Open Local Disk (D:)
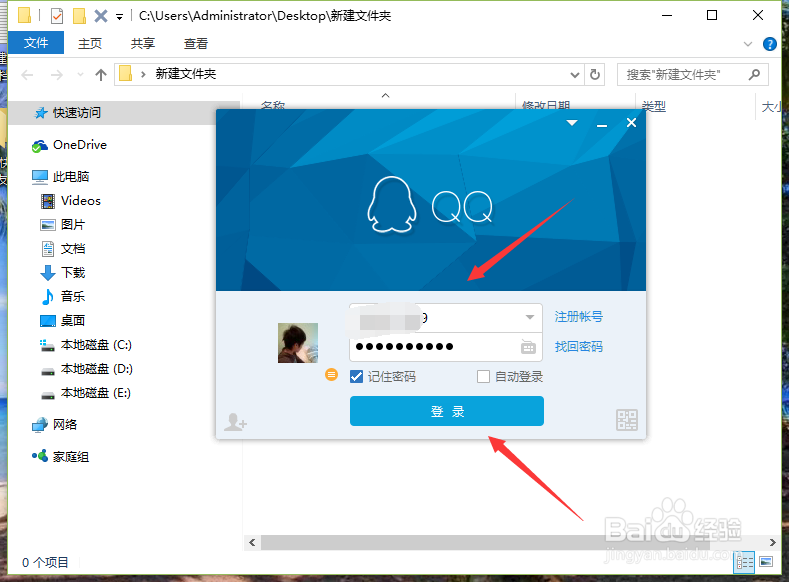Viewport: 789px width, 582px height. click(x=96, y=369)
